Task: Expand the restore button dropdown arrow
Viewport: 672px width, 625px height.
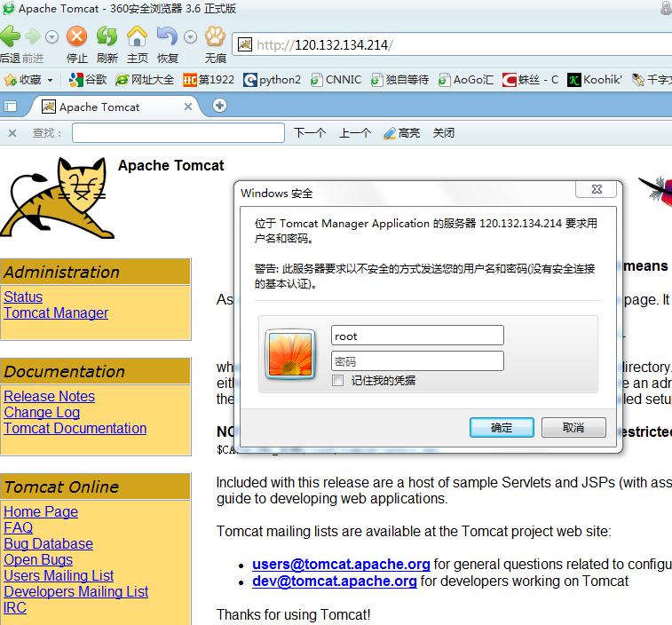Action: [x=190, y=37]
